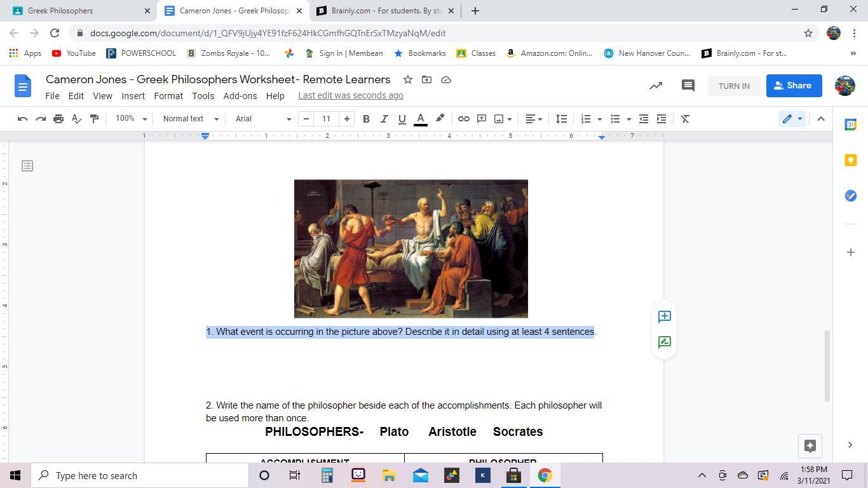Click the Undo arrow icon
Screen dimensions: 868x488
pos(22,119)
